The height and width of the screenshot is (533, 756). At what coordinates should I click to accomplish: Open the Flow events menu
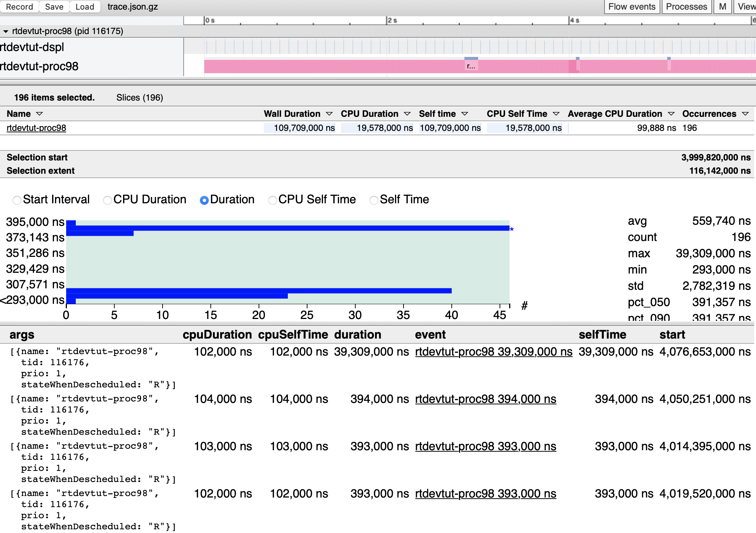(632, 7)
